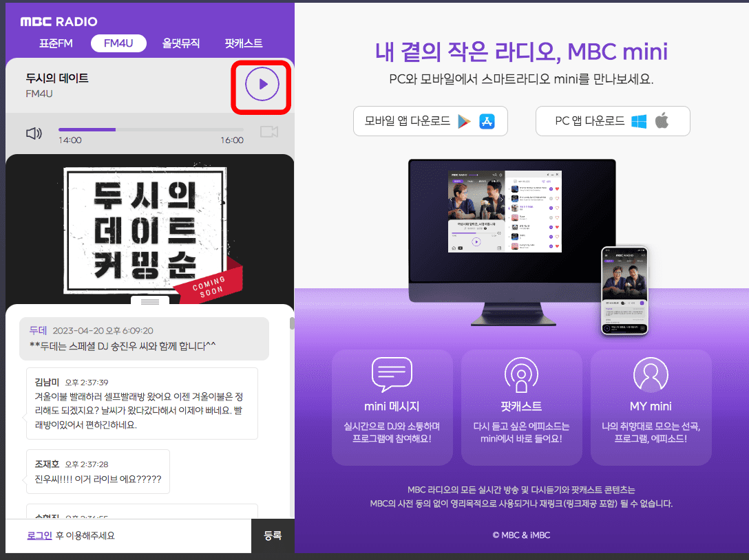Click the mobile phone preview image

(x=624, y=291)
